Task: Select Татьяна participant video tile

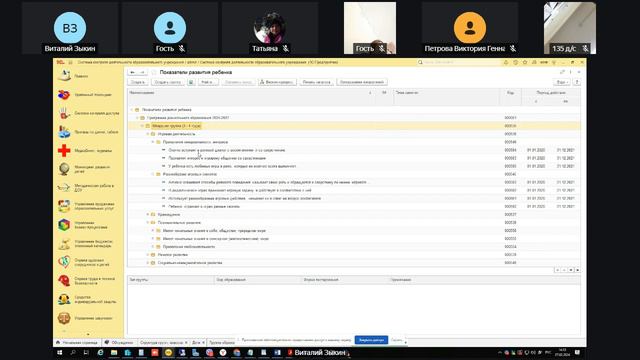Action: [270, 28]
